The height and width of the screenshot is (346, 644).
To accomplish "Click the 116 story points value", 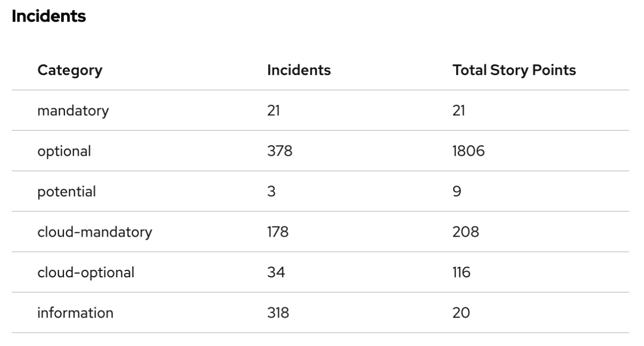I will 462,273.
